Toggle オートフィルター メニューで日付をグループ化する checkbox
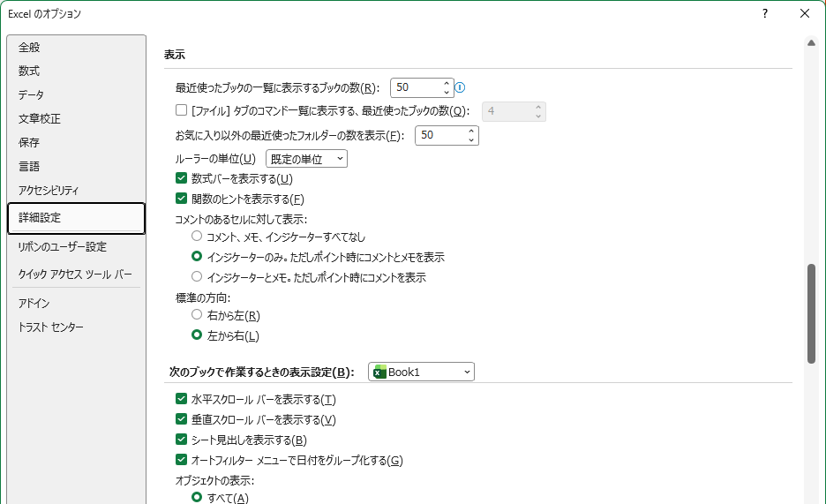This screenshot has width=826, height=504. pos(181,460)
